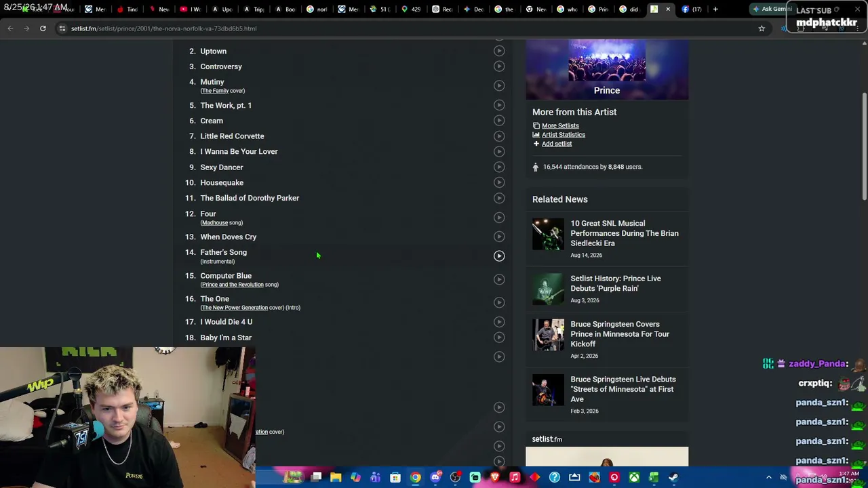
Task: Open 'Streets of Minnesota' news article
Action: click(623, 389)
